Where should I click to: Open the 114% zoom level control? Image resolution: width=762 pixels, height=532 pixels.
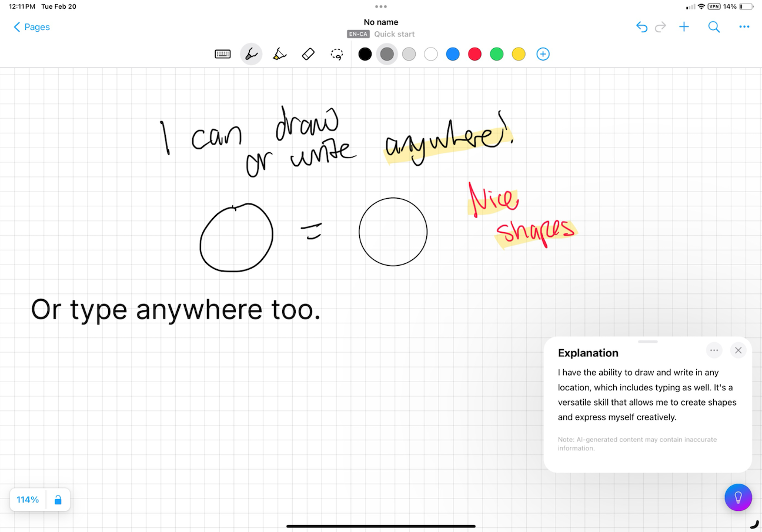28,500
